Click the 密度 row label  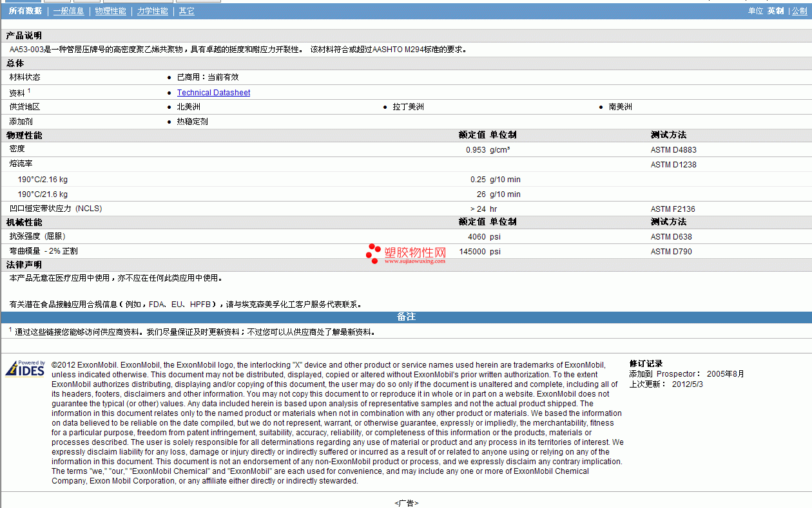click(x=17, y=149)
